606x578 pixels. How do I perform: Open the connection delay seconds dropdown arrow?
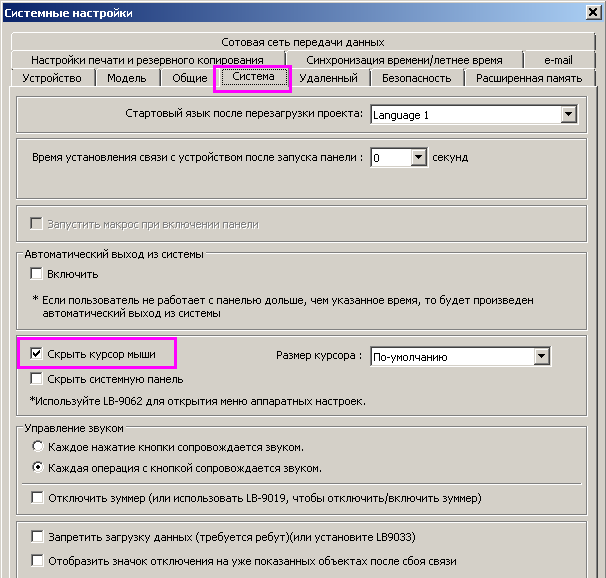(x=419, y=157)
